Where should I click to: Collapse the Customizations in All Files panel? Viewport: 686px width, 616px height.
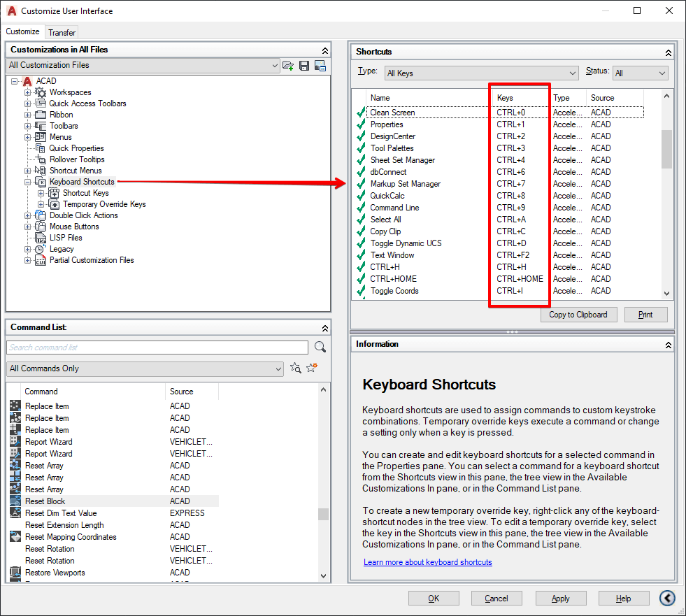pos(325,50)
